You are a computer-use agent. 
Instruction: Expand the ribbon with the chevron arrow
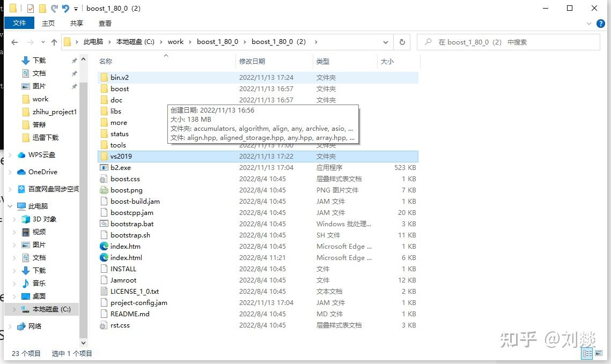tap(589, 23)
